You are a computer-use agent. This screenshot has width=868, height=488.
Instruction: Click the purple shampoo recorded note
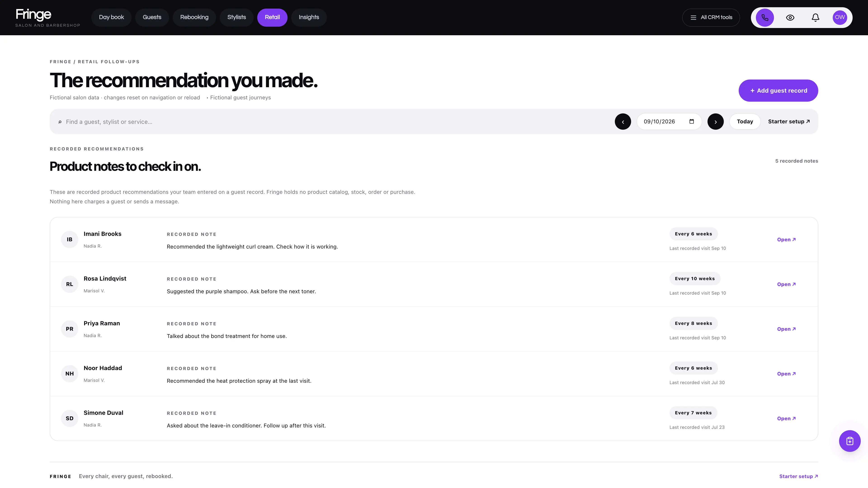[241, 292]
